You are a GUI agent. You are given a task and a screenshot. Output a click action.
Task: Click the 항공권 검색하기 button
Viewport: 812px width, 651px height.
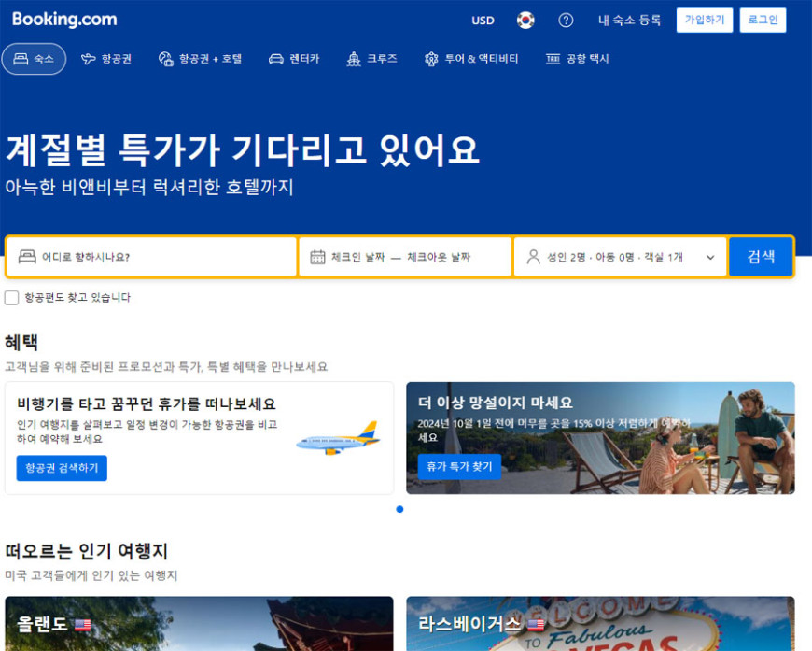[x=62, y=468]
